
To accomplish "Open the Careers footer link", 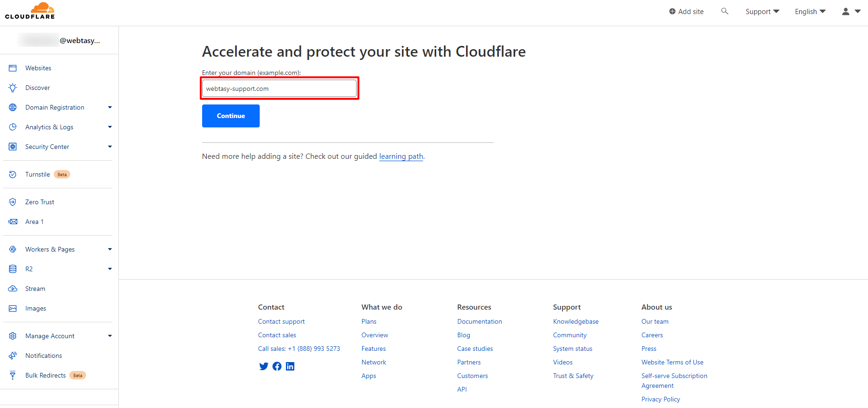I will [x=652, y=335].
